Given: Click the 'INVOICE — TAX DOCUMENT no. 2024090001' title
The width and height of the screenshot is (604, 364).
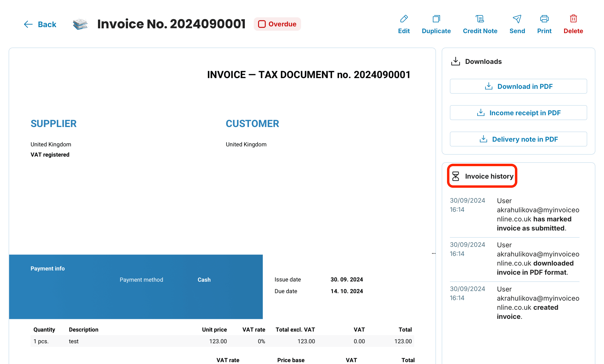Looking at the screenshot, I should point(309,75).
